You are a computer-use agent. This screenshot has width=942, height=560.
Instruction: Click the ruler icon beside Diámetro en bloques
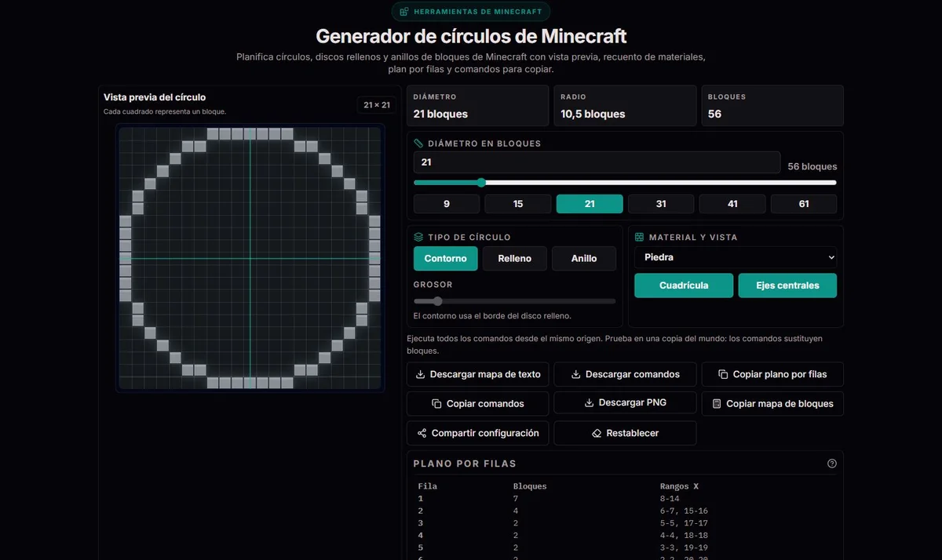[x=418, y=144]
